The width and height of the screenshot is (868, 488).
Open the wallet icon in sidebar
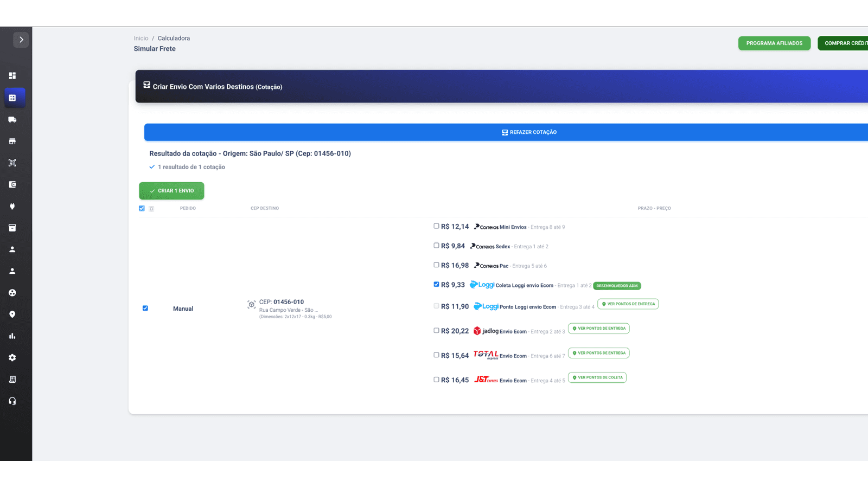pyautogui.click(x=12, y=184)
